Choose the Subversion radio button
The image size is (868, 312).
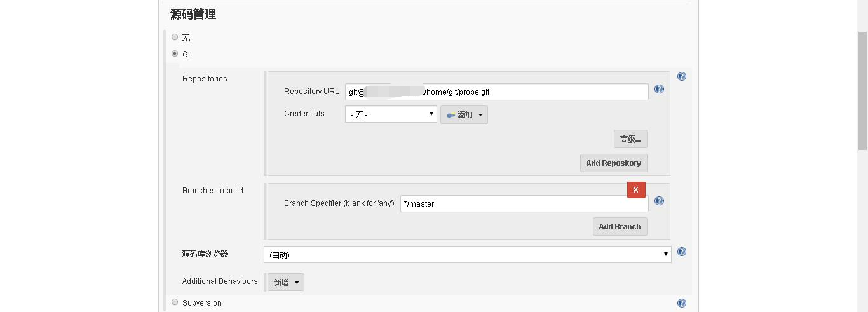point(175,302)
